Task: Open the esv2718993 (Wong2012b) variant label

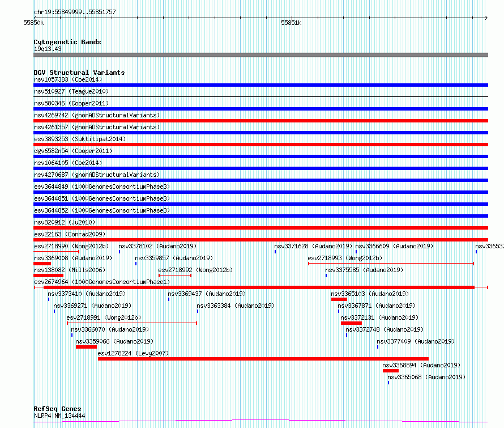Action: pyautogui.click(x=345, y=258)
